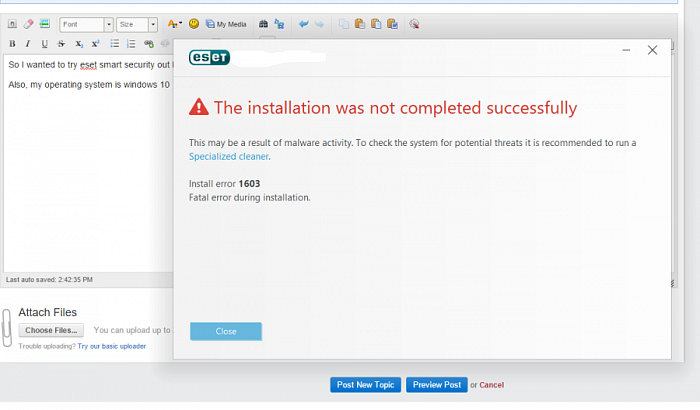Image resolution: width=700 pixels, height=410 pixels.
Task: Click the Post New Topic button
Action: tap(366, 385)
